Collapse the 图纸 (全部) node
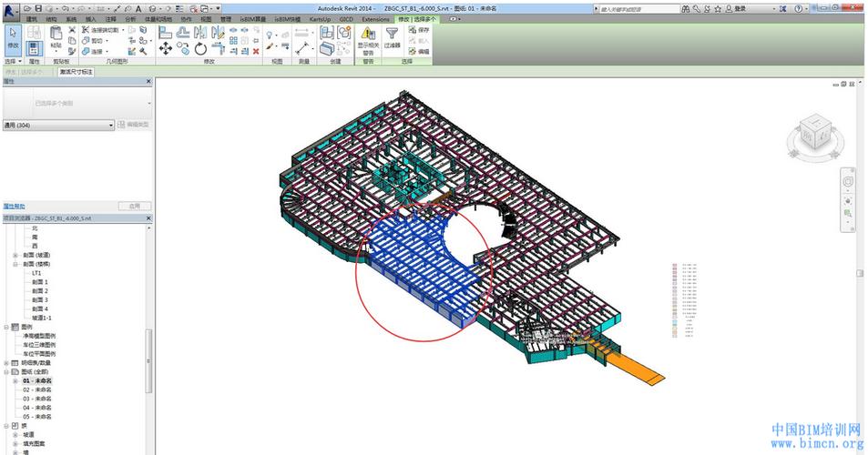This screenshot has height=455, width=868. click(x=6, y=372)
